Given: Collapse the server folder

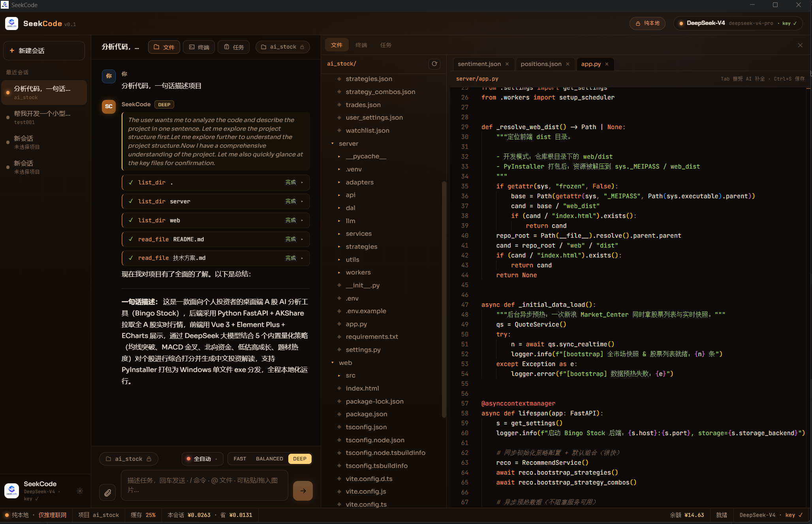Looking at the screenshot, I should (333, 144).
